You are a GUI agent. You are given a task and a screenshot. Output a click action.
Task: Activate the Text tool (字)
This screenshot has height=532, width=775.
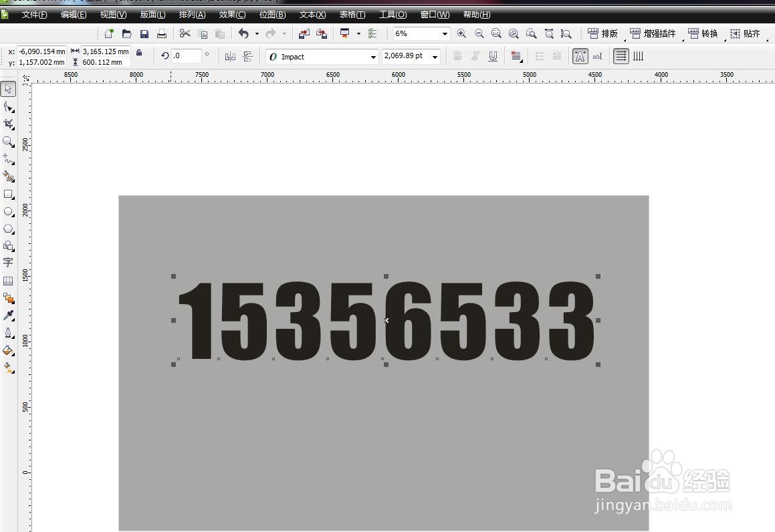8,262
